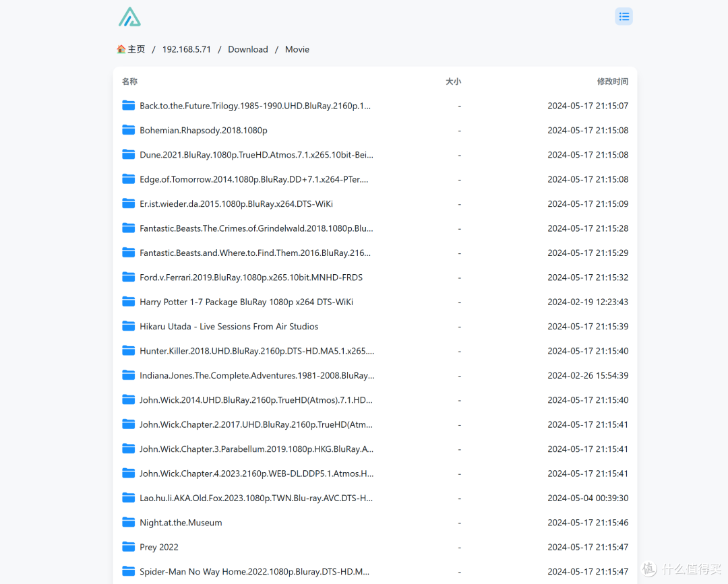The width and height of the screenshot is (728, 584).
Task: Open John.Wick.Chapter.4.2023.2160p folder name
Action: click(x=257, y=474)
